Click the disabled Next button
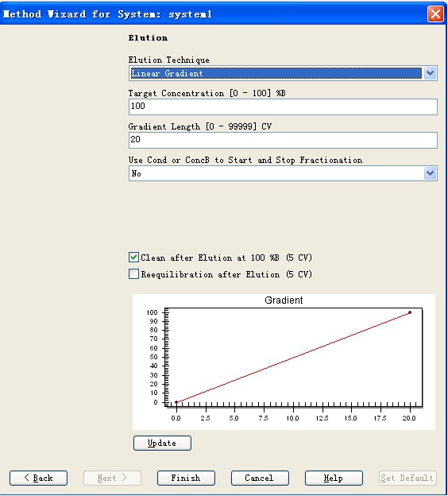448x496 pixels. click(x=112, y=478)
